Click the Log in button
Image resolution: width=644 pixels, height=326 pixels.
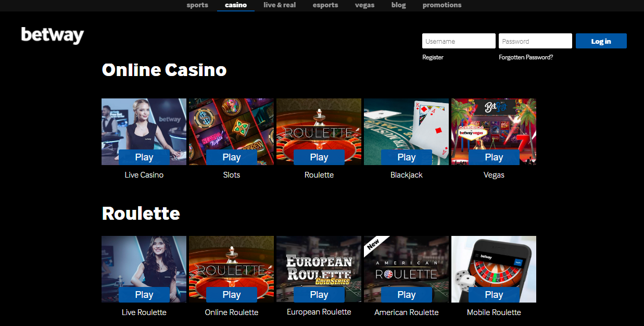point(601,41)
